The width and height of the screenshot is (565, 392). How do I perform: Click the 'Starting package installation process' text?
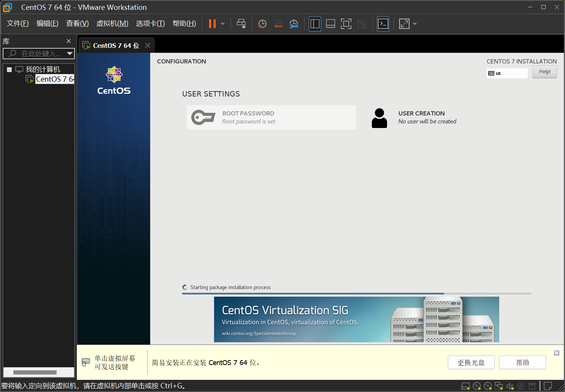(230, 288)
